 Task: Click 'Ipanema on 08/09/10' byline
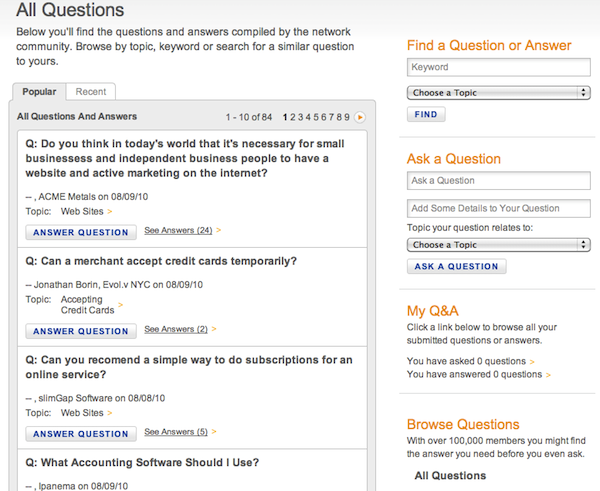tap(83, 486)
